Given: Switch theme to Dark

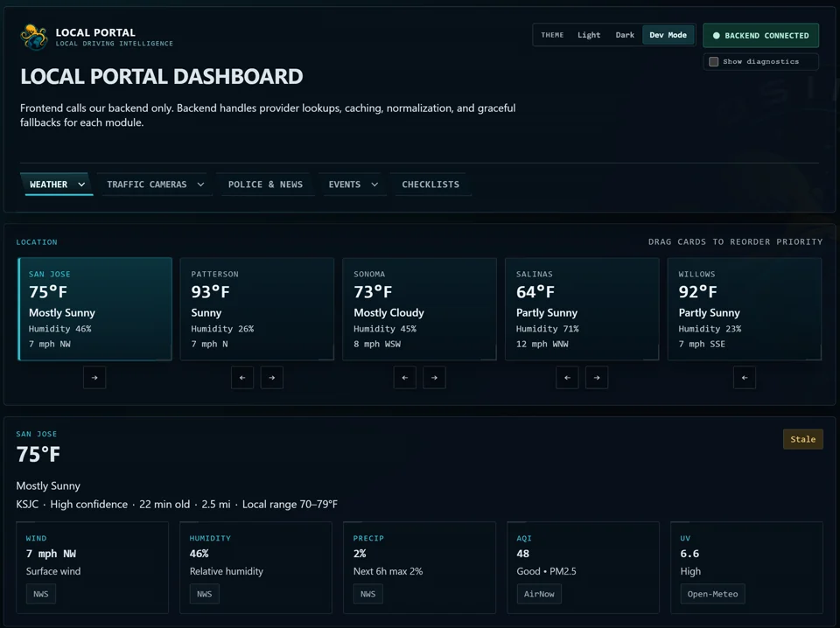Looking at the screenshot, I should 625,35.
